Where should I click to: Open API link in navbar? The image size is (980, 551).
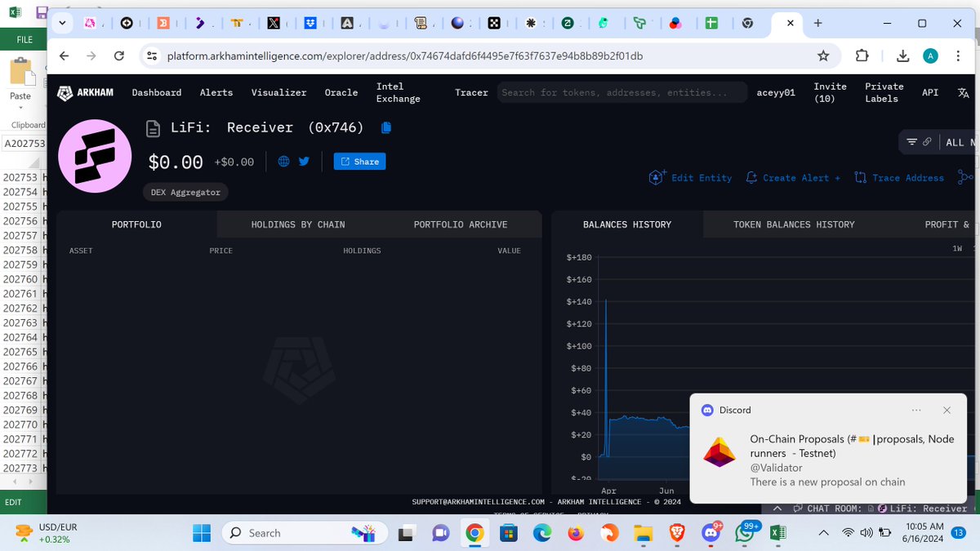[x=930, y=93]
